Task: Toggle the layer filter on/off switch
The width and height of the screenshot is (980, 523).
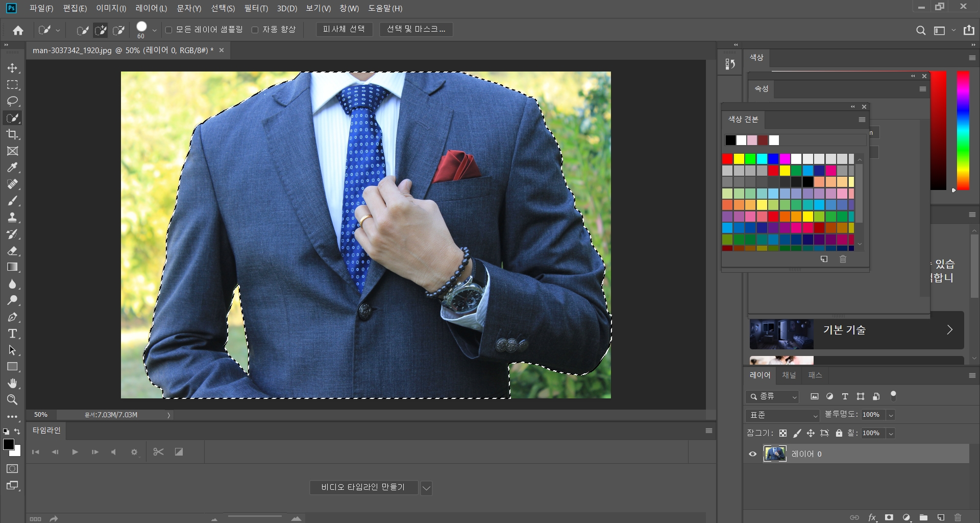Action: 893,395
